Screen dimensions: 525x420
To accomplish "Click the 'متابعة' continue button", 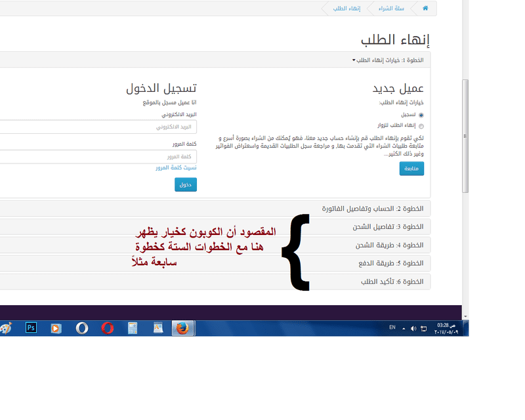I will coord(411,169).
